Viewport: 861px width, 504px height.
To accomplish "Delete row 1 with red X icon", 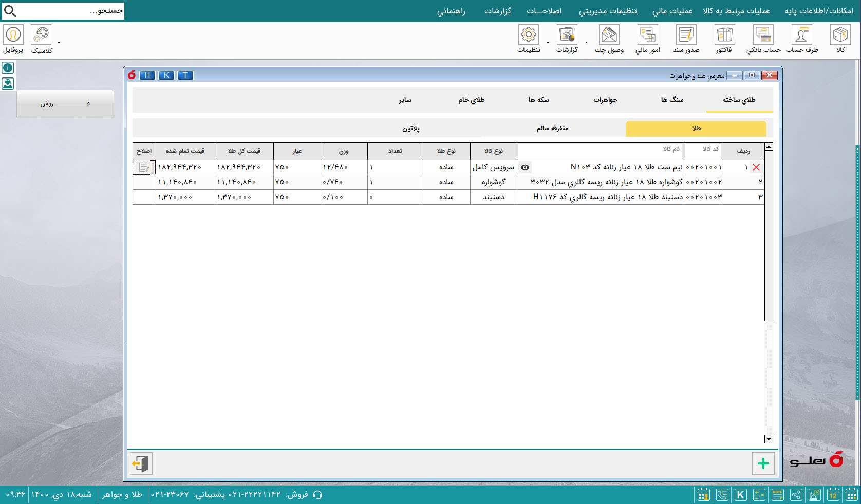I will pyautogui.click(x=756, y=167).
